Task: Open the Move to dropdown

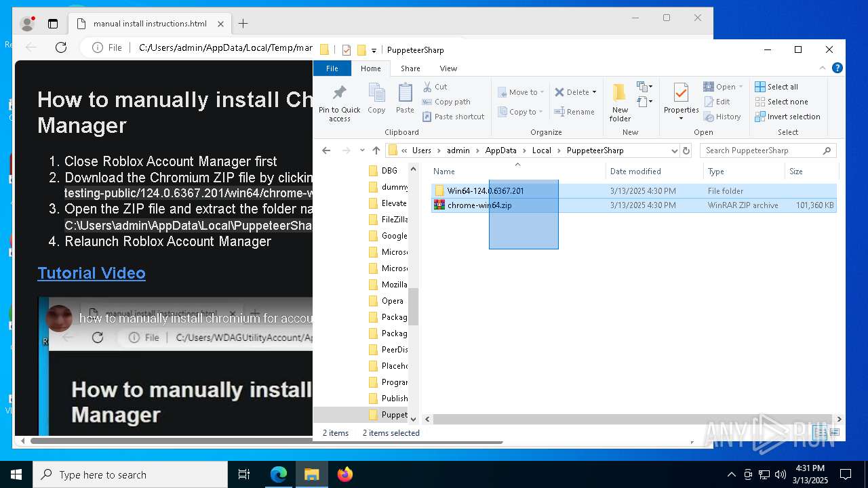Action: 521,92
